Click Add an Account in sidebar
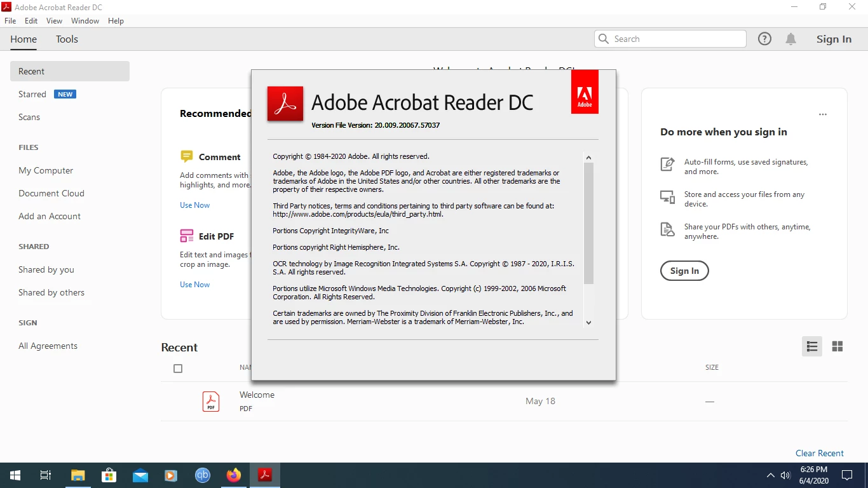 [x=50, y=216]
